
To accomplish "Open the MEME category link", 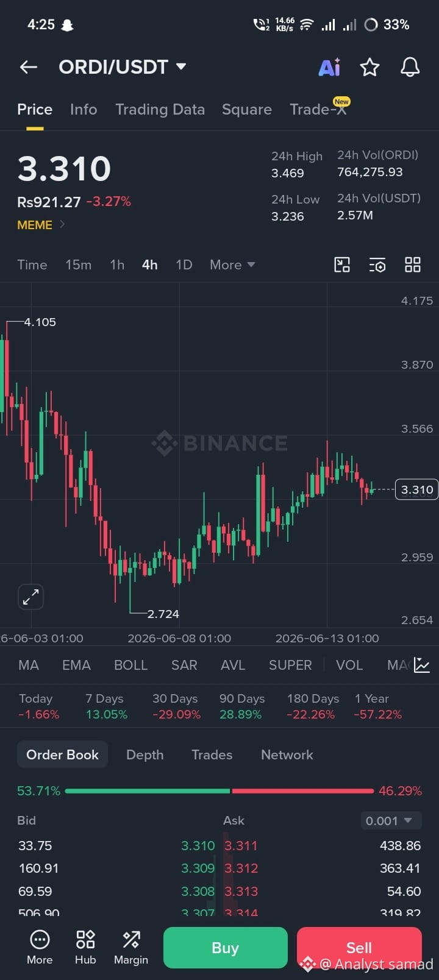I will (41, 225).
